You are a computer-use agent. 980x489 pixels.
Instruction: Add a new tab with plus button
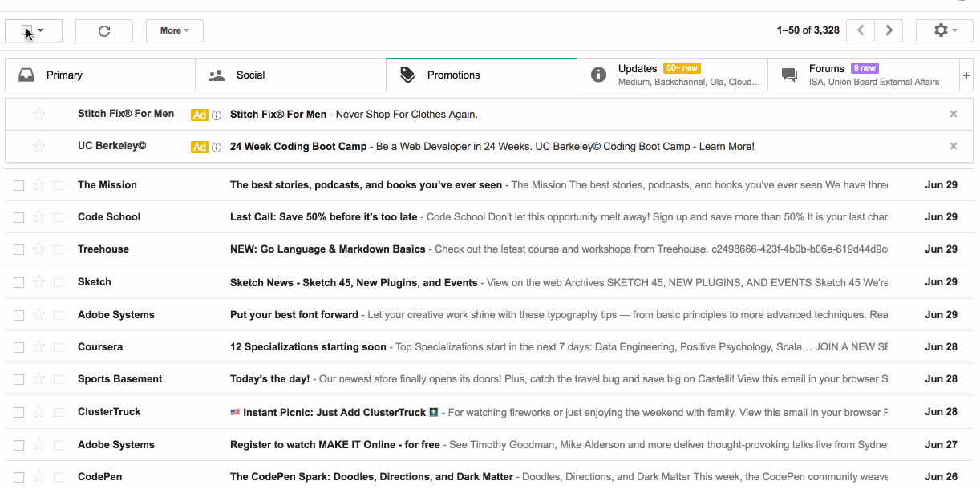click(966, 75)
